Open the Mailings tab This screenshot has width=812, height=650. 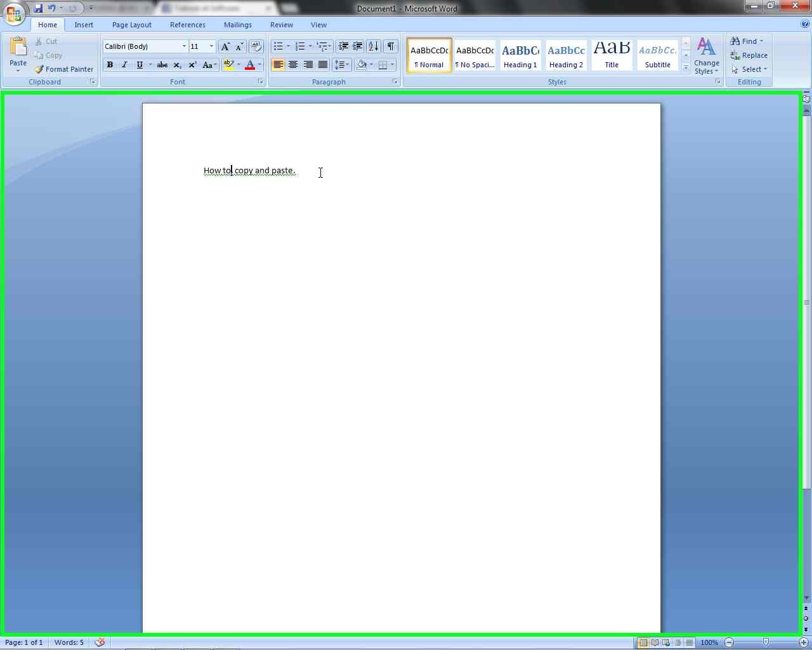[238, 25]
